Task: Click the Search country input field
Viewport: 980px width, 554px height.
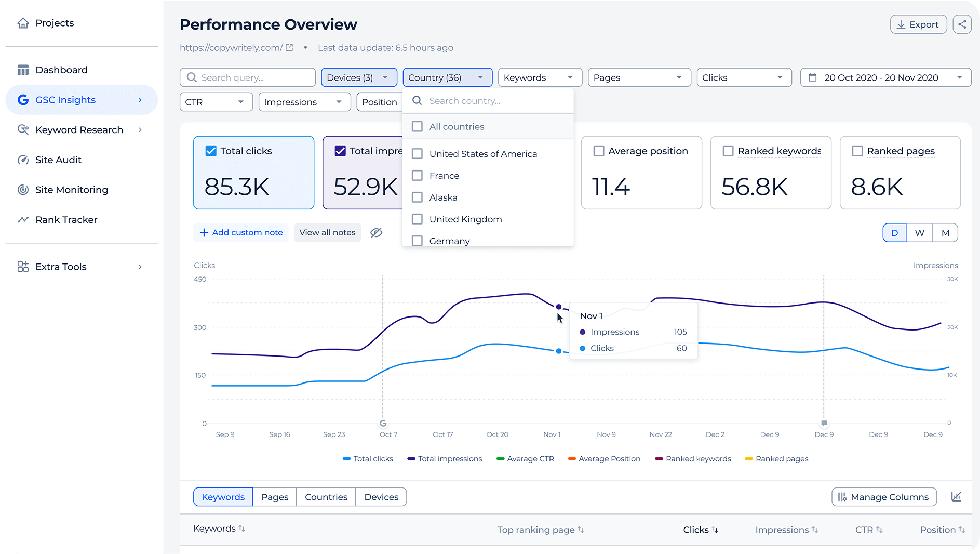Action: coord(488,101)
